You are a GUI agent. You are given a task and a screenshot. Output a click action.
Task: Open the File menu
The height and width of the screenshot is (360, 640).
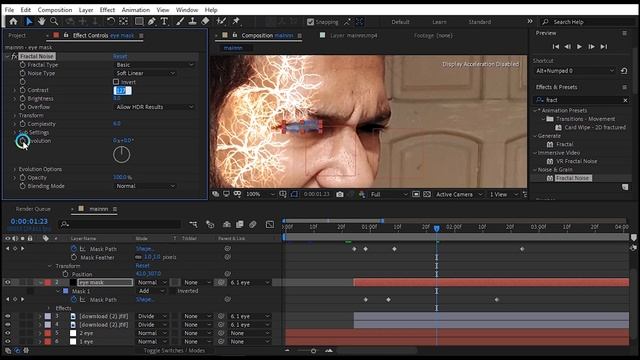[x=9, y=10]
